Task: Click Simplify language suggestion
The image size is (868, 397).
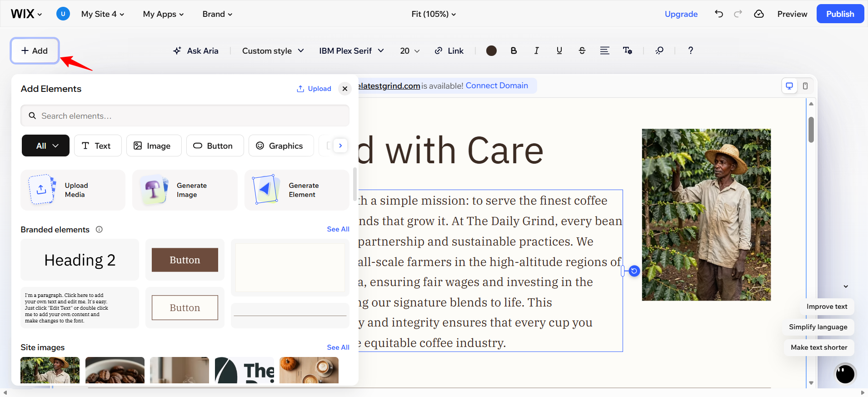Action: click(818, 327)
